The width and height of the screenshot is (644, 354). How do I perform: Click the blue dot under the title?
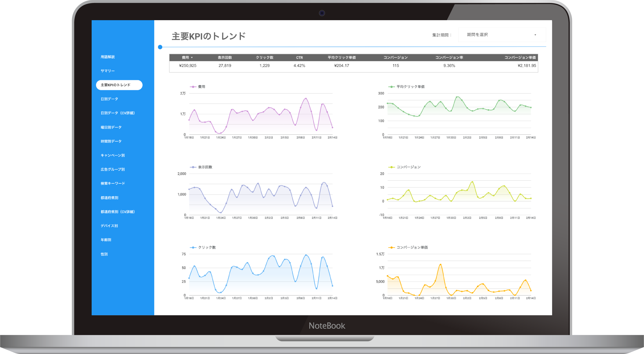pos(160,47)
